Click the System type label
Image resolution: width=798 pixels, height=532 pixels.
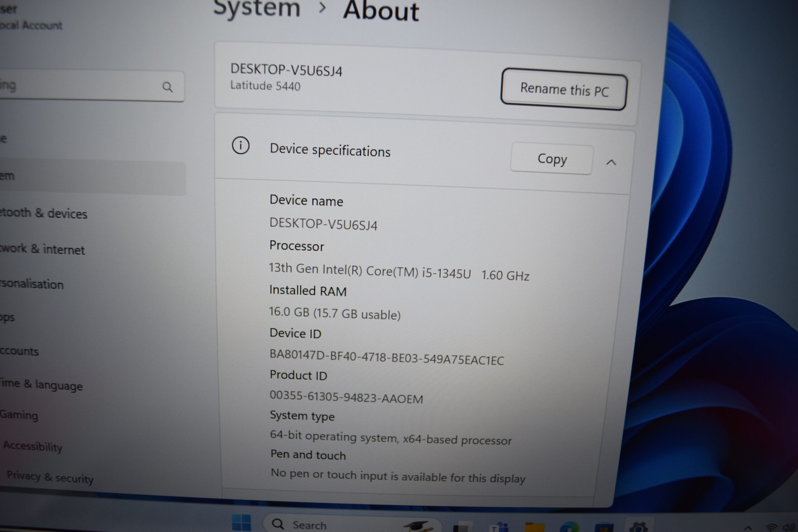[x=302, y=416]
